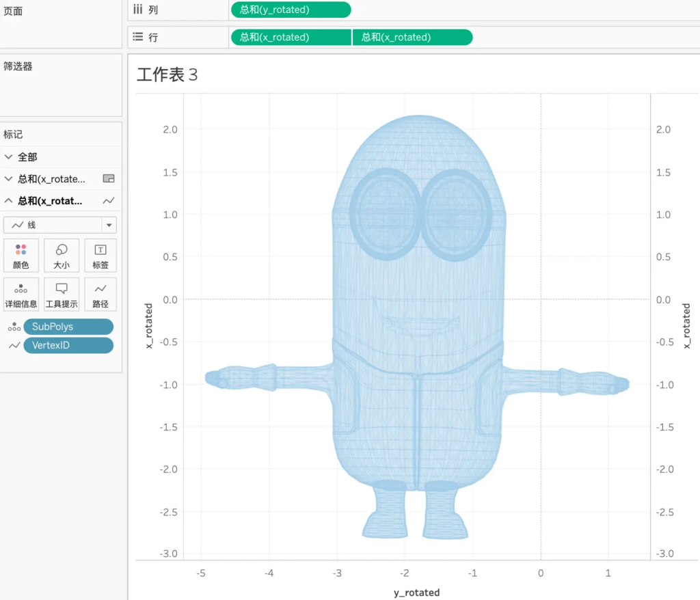The height and width of the screenshot is (600, 700).
Task: Open the 大小 (Size) mark card
Action: tap(62, 256)
